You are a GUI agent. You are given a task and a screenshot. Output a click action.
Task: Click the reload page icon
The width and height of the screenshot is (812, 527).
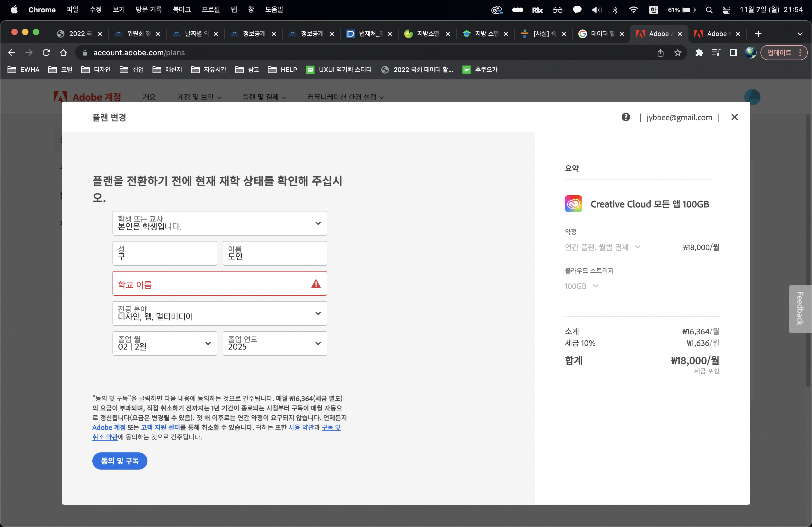[46, 53]
